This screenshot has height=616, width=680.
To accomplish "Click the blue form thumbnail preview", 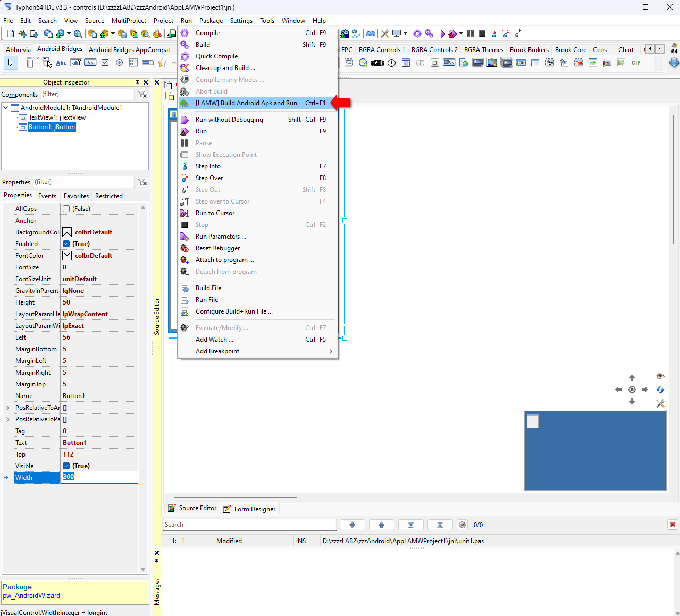I will click(595, 450).
